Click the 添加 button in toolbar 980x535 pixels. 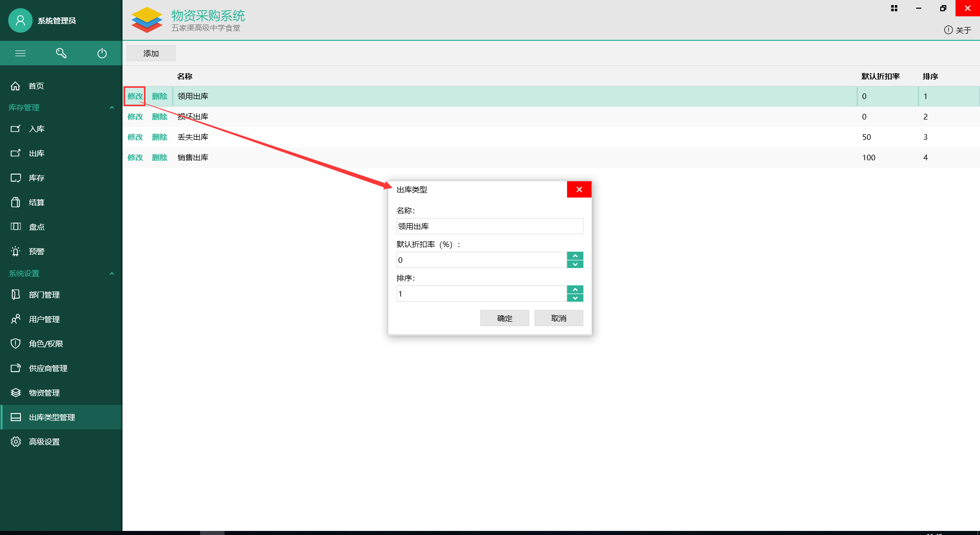click(x=151, y=53)
